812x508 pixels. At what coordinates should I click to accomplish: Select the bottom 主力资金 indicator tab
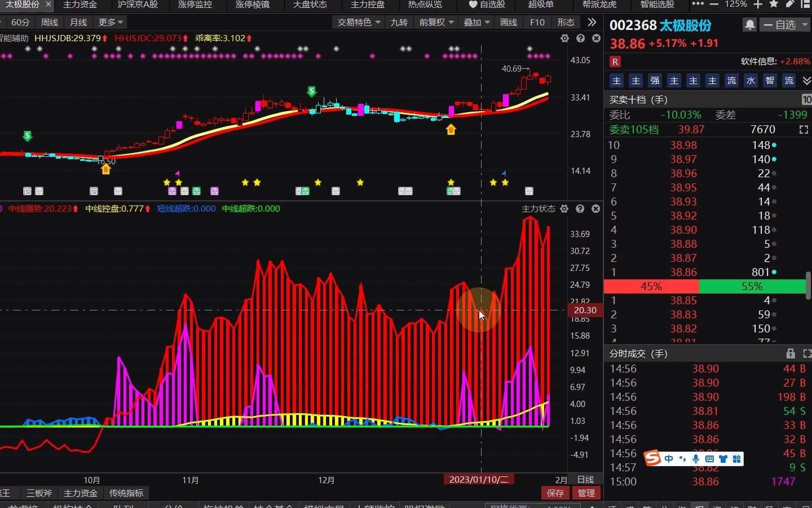pos(81,493)
